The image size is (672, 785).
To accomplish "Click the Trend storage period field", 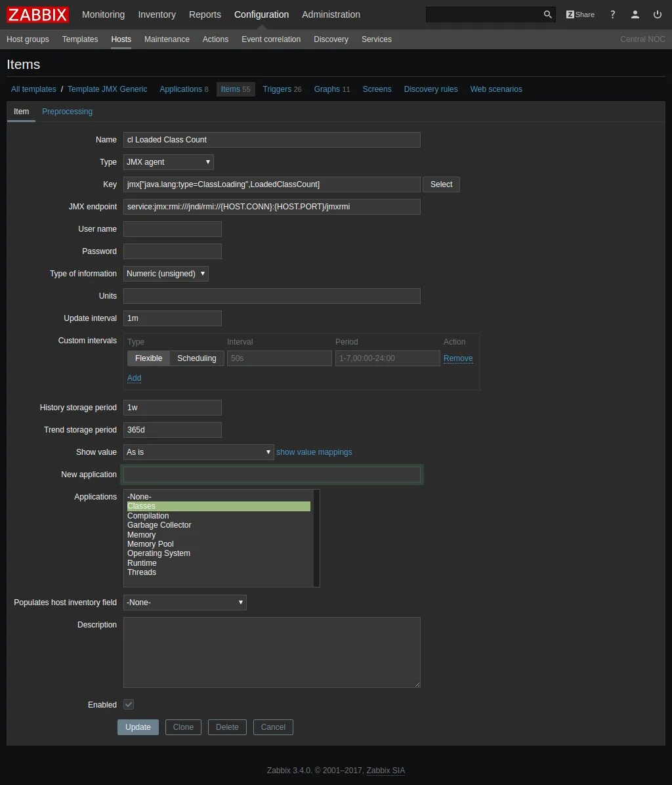I will [173, 430].
